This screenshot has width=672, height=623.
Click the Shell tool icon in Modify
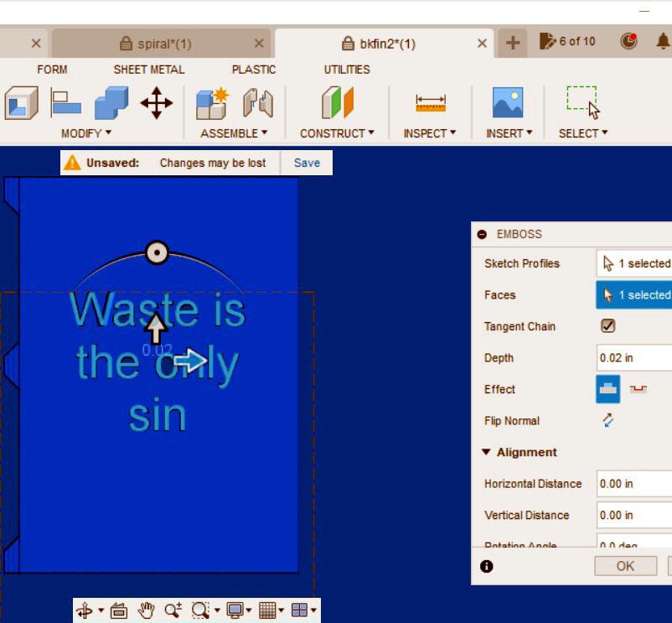pyautogui.click(x=22, y=103)
